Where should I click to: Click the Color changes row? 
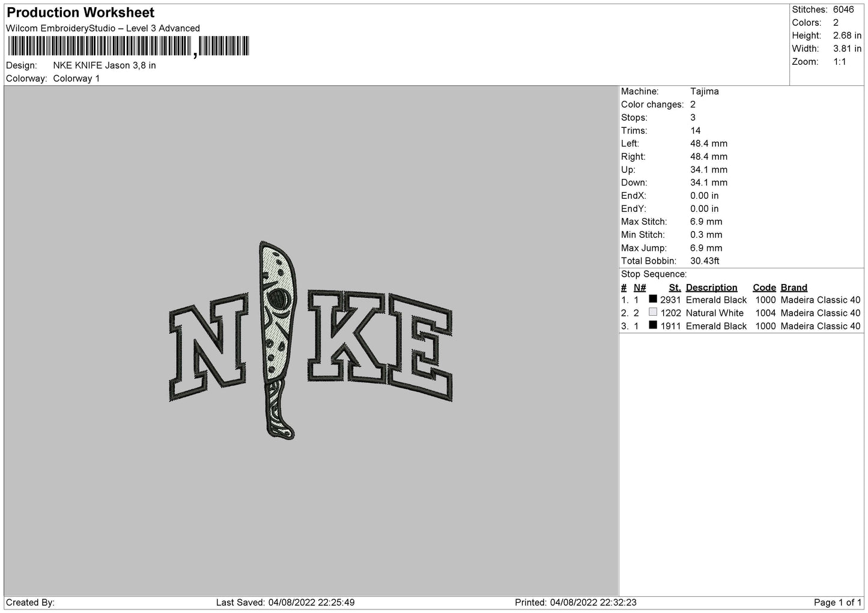coord(658,104)
